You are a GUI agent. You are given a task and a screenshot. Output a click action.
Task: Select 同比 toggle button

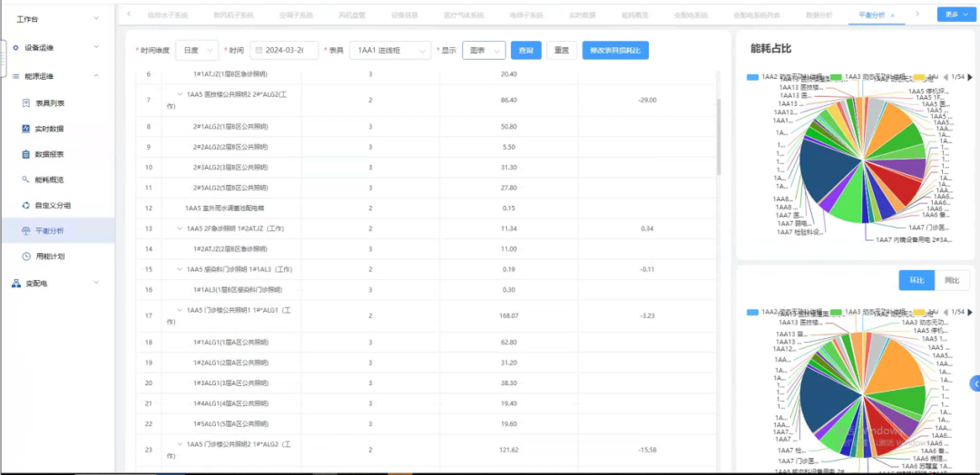[952, 280]
